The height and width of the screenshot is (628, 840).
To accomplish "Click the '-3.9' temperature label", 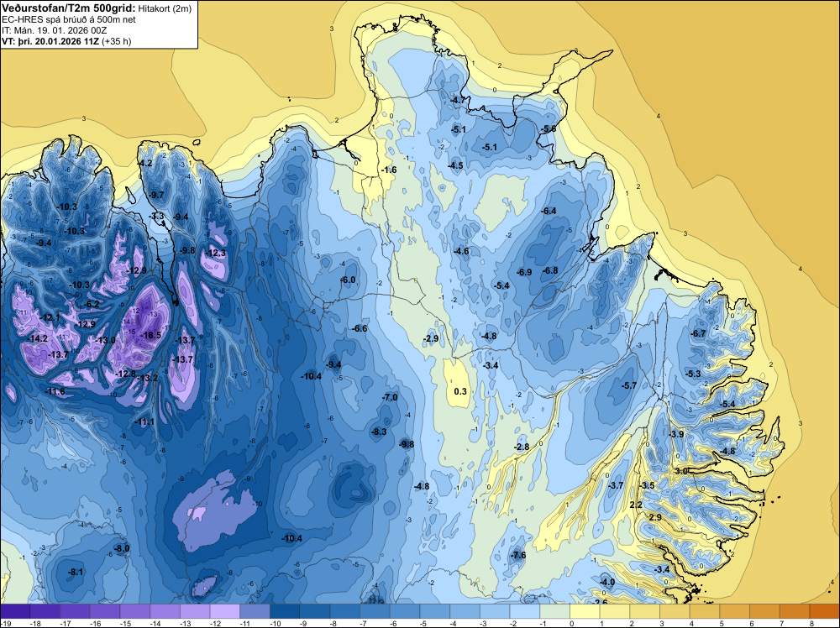I will point(676,434).
